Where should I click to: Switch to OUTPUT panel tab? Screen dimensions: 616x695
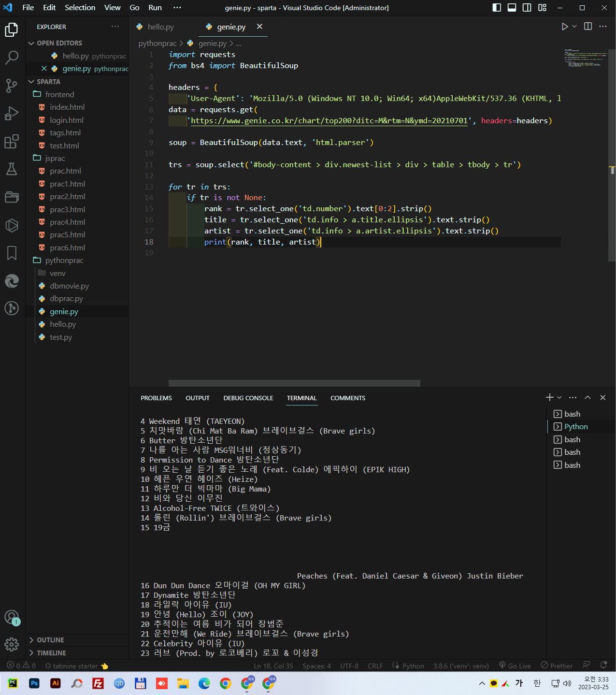click(x=198, y=398)
